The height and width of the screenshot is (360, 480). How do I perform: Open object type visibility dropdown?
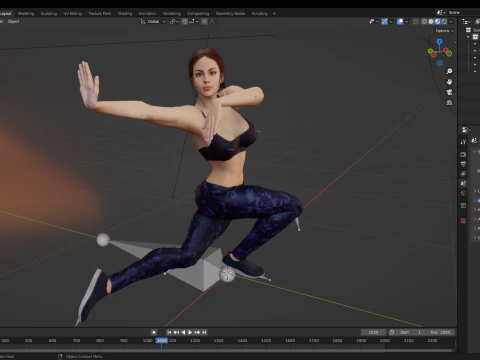(x=373, y=22)
